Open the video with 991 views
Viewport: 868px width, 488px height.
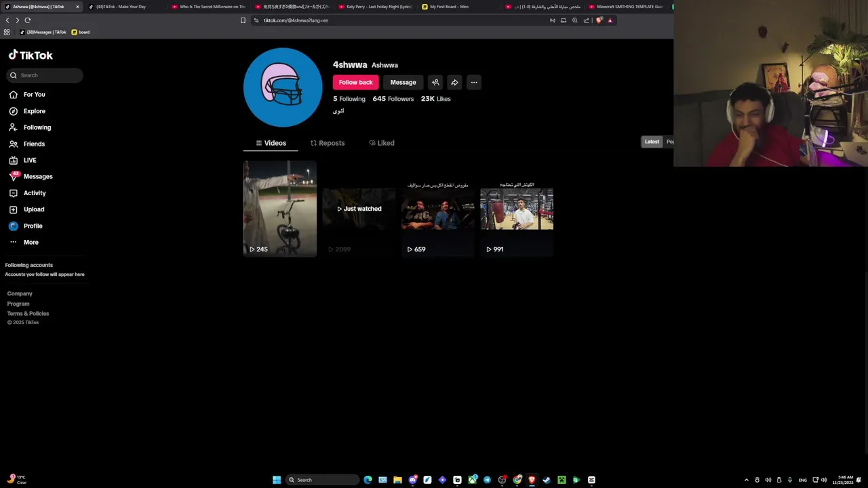[x=517, y=209]
